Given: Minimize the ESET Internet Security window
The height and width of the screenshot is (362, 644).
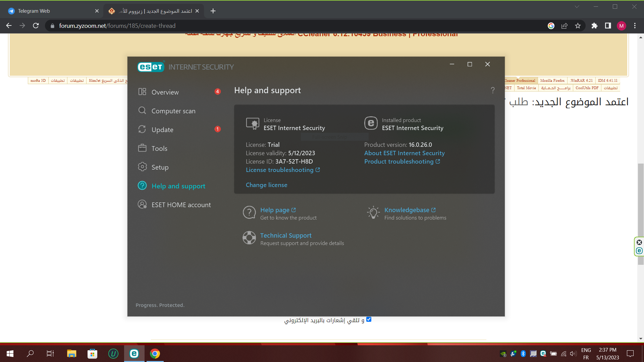Looking at the screenshot, I should 452,64.
